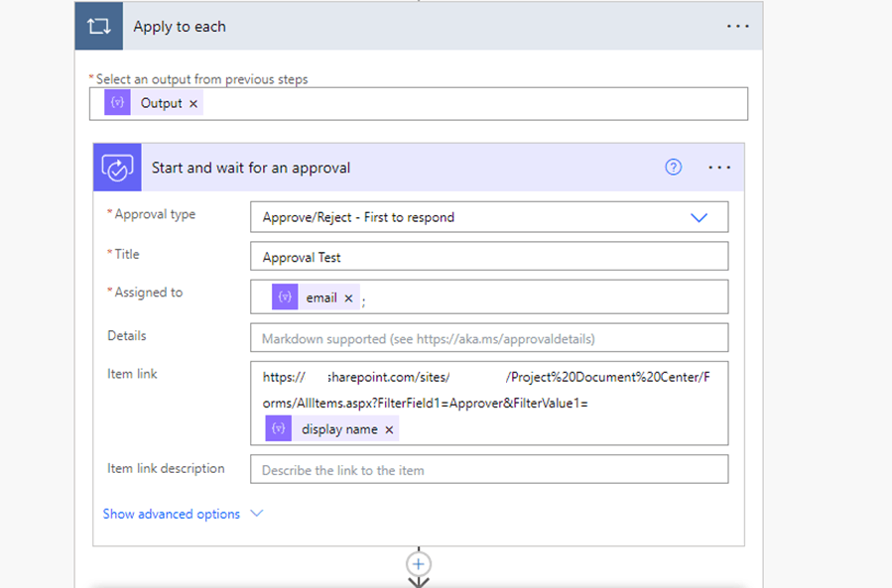Click the 'Details' label

pyautogui.click(x=127, y=335)
